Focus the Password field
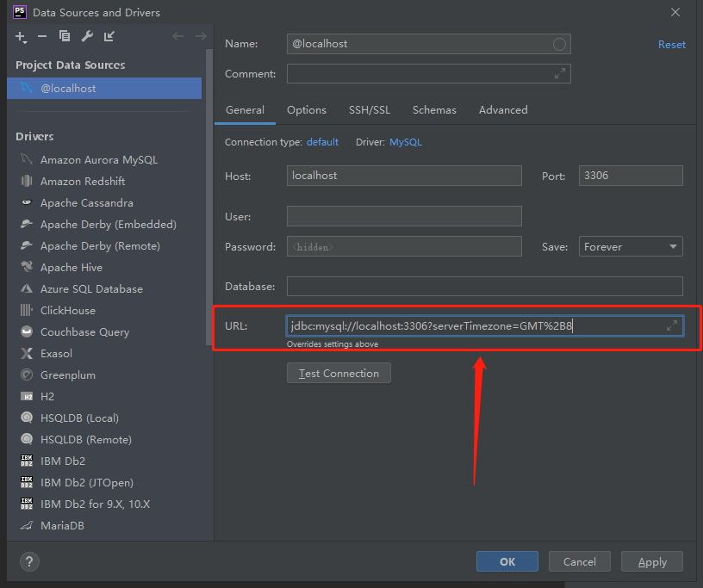The image size is (703, 588). tap(404, 246)
